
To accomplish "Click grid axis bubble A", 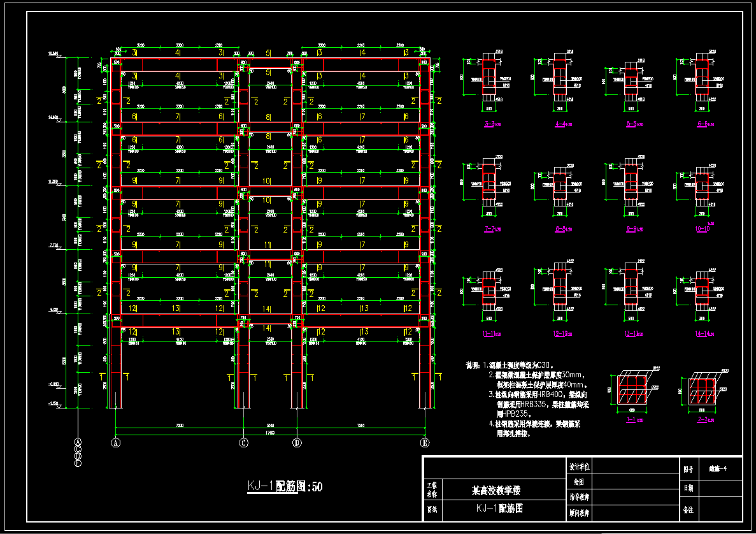I will coord(116,442).
